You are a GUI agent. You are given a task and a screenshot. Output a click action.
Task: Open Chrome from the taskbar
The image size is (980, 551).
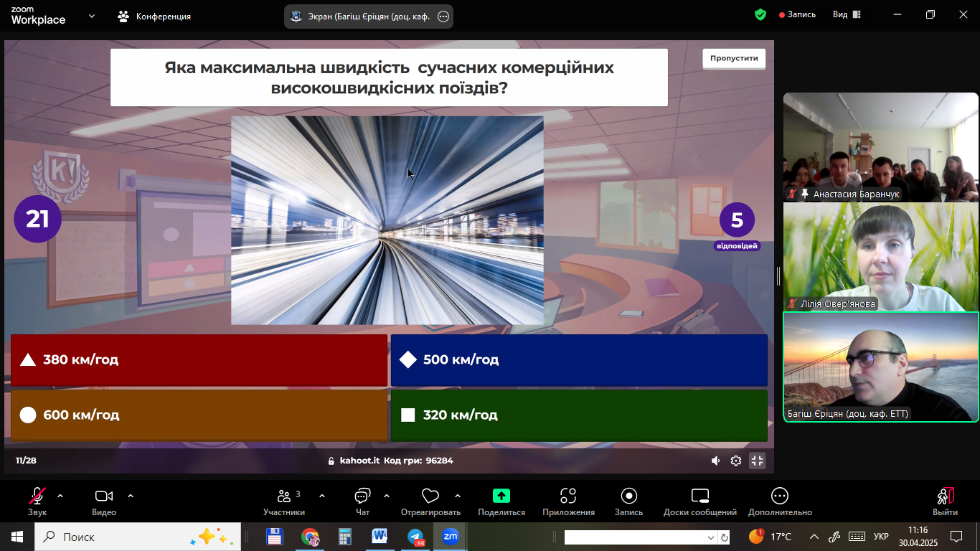310,537
